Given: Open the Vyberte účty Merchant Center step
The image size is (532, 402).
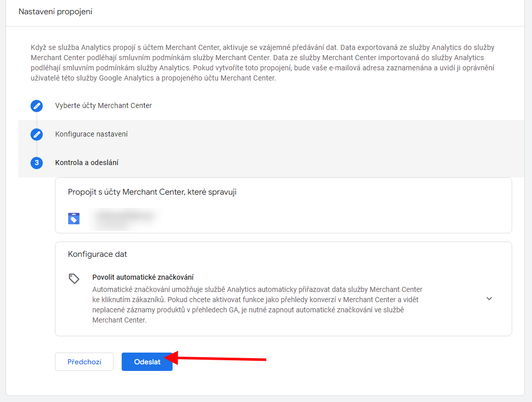Looking at the screenshot, I should pos(103,105).
